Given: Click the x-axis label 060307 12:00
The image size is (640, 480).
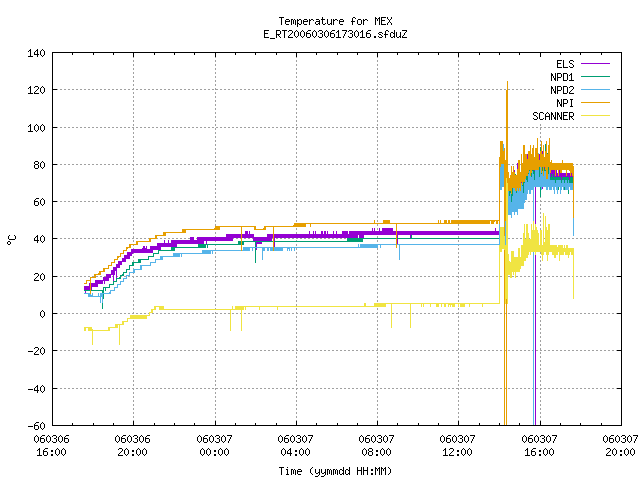Looking at the screenshot, I should pyautogui.click(x=457, y=446).
